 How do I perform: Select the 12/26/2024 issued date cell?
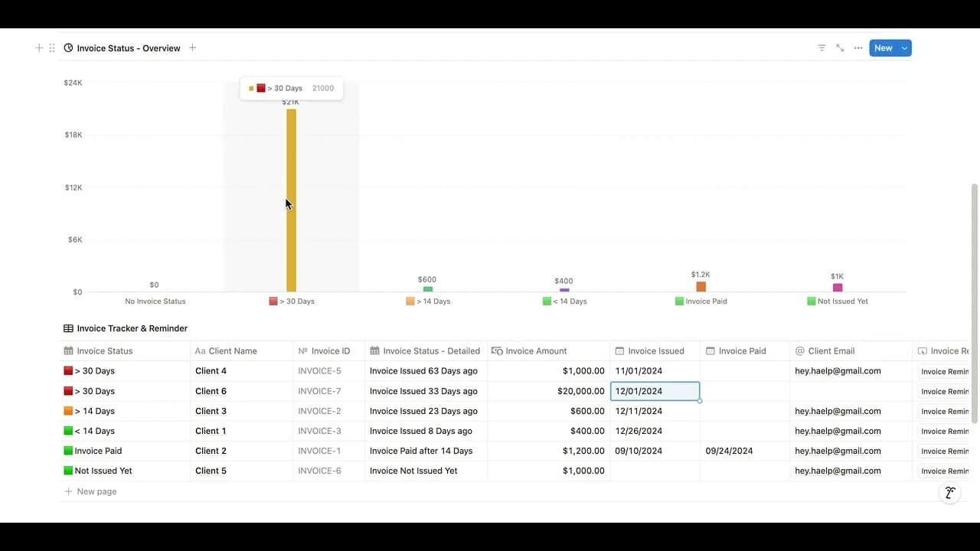[x=655, y=431]
